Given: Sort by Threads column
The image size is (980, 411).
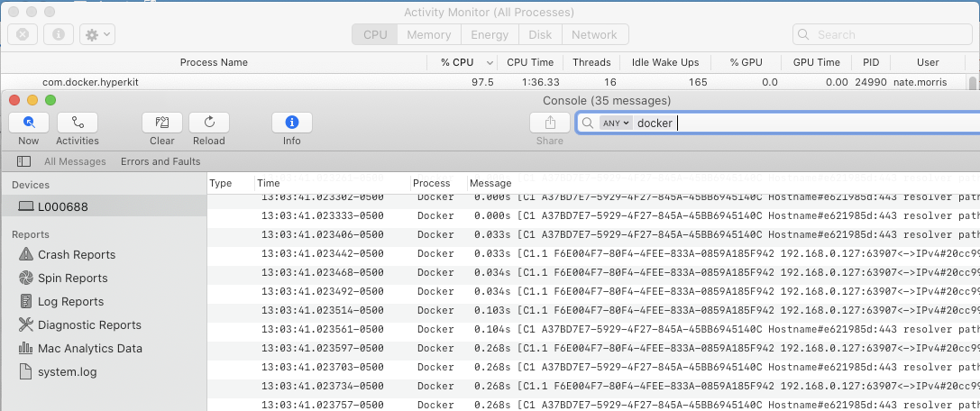Looking at the screenshot, I should tap(591, 62).
